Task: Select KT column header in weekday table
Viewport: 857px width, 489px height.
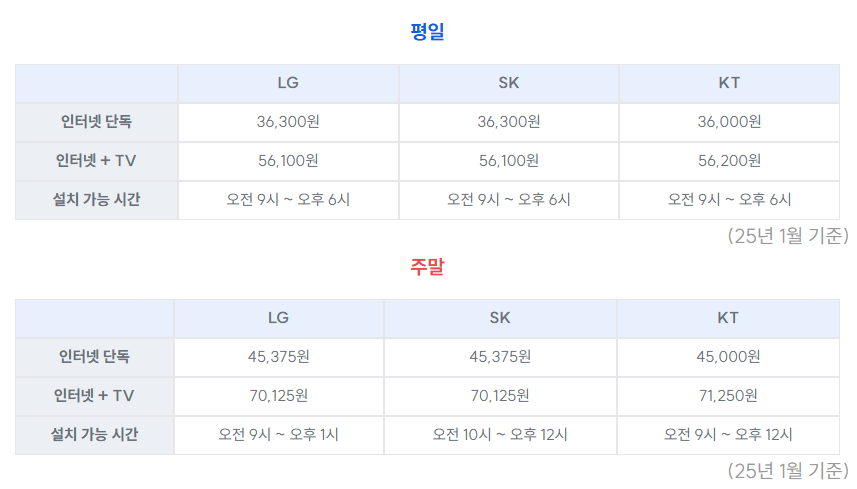Action: [729, 83]
